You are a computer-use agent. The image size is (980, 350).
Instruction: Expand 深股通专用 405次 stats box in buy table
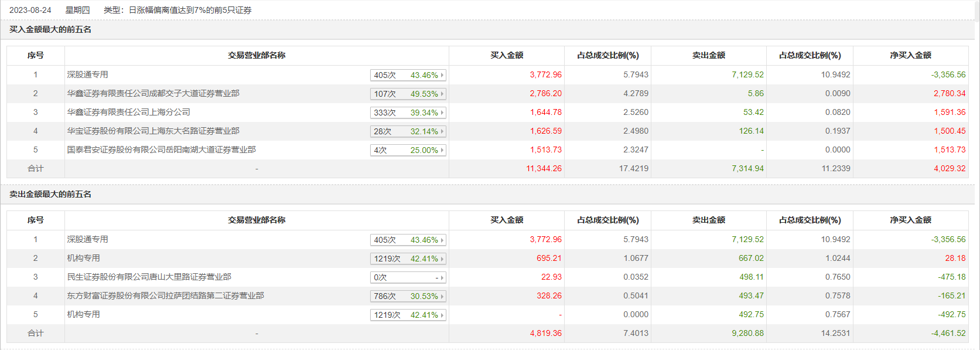point(408,75)
